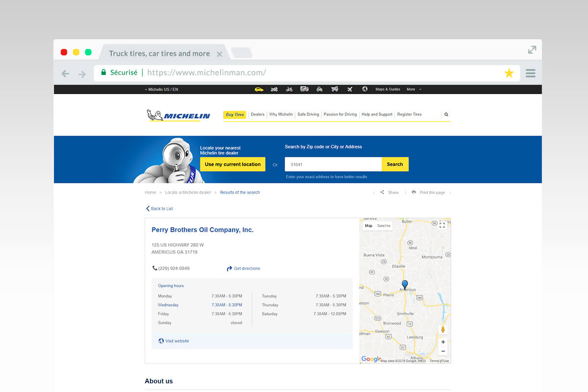Viewport: 588px width, 392px height.
Task: Click the blank new tab button
Action: coord(242,53)
